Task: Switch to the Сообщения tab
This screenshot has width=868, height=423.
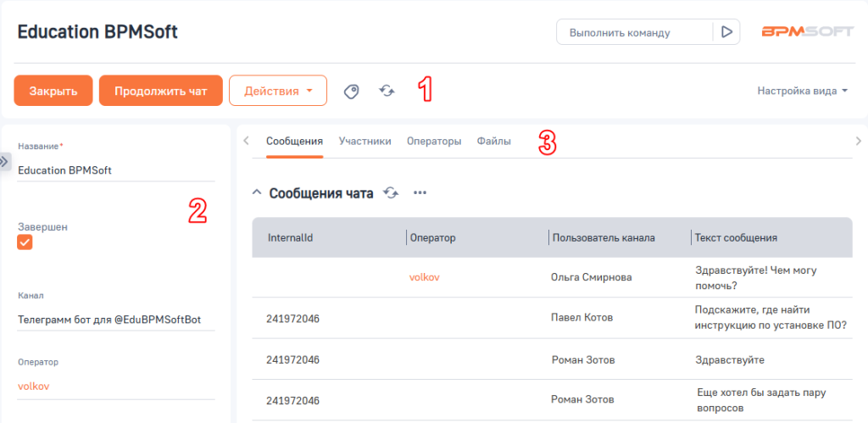Action: click(x=294, y=142)
